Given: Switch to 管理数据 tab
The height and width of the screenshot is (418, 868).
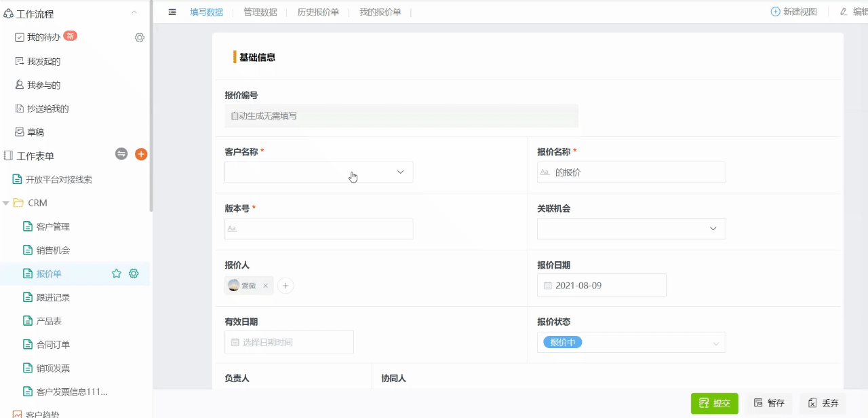Looking at the screenshot, I should (260, 12).
